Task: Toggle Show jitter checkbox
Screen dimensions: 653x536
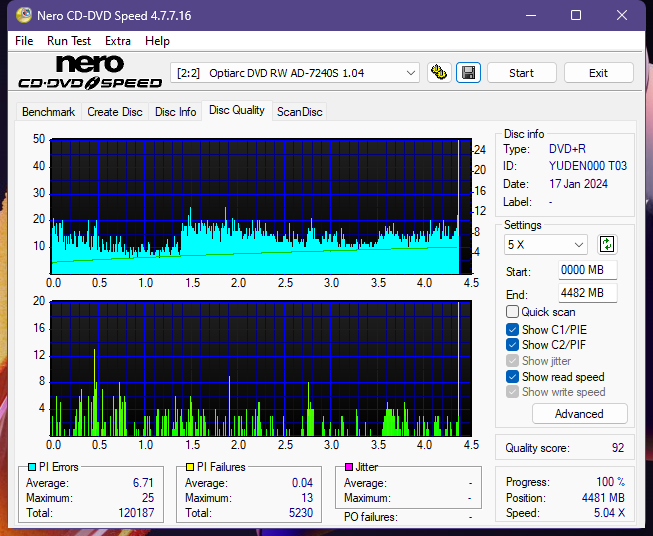Action: [x=512, y=361]
